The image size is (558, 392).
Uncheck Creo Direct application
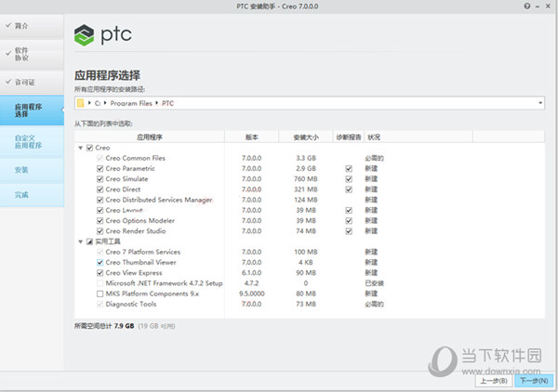tap(100, 189)
